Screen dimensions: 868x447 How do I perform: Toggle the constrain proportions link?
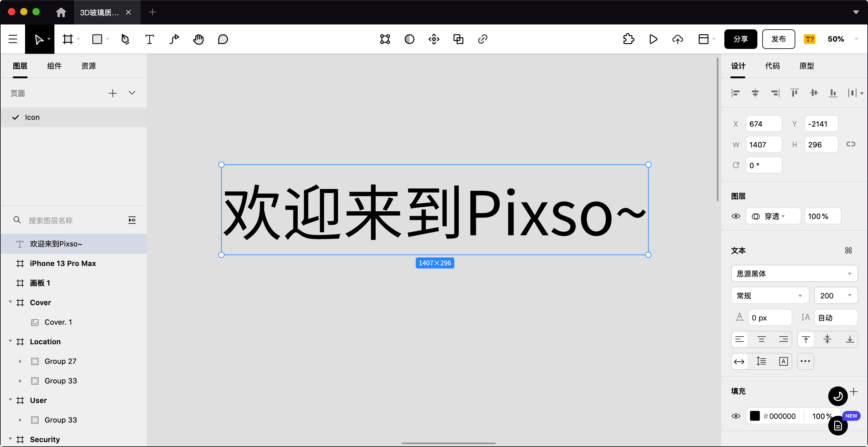pyautogui.click(x=851, y=144)
